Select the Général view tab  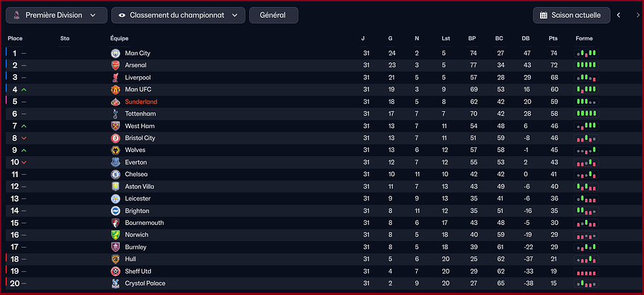(x=274, y=15)
